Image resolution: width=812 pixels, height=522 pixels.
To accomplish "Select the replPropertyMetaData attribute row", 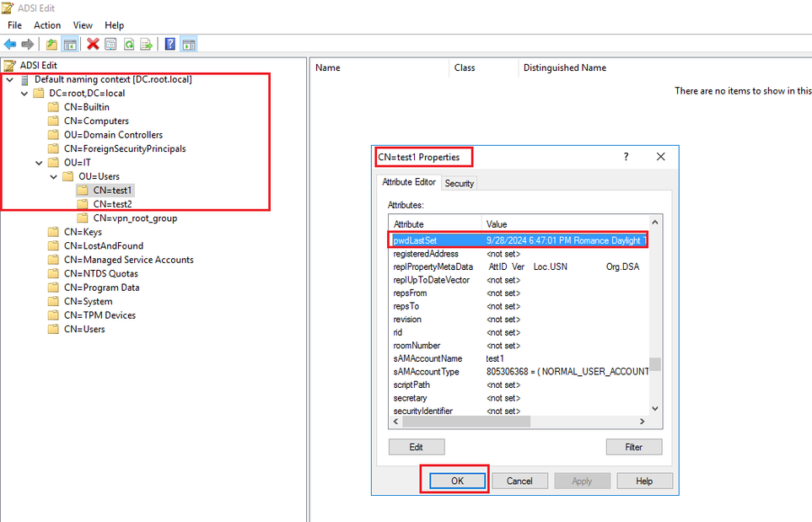I will click(519, 266).
